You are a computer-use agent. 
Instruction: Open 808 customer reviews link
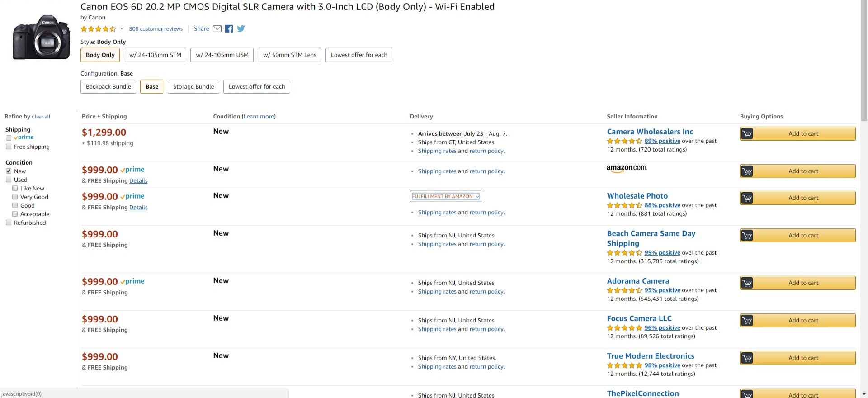(x=156, y=29)
